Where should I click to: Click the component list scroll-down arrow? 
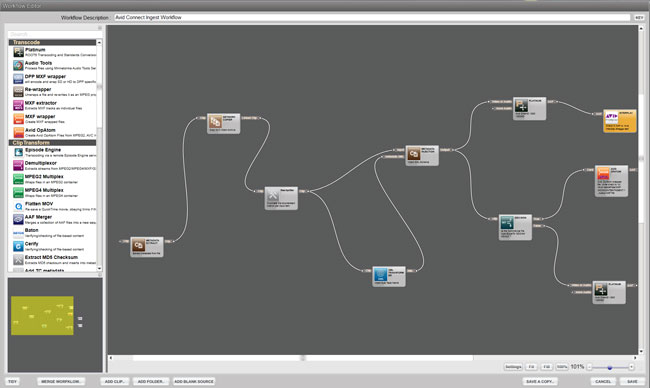[99, 269]
